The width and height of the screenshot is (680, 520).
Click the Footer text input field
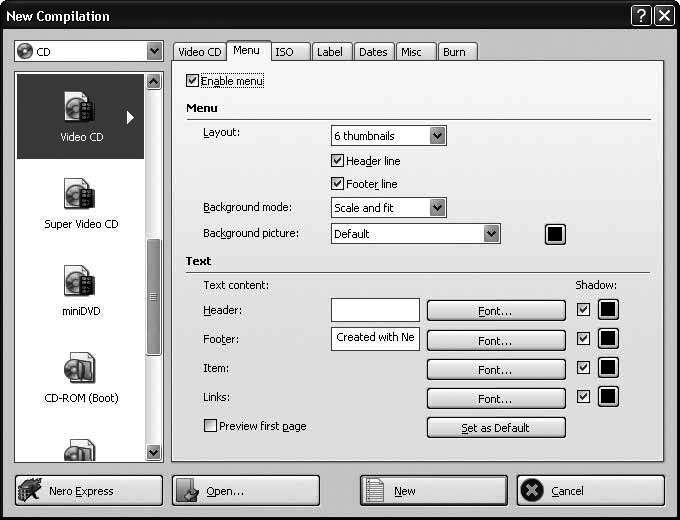(375, 339)
